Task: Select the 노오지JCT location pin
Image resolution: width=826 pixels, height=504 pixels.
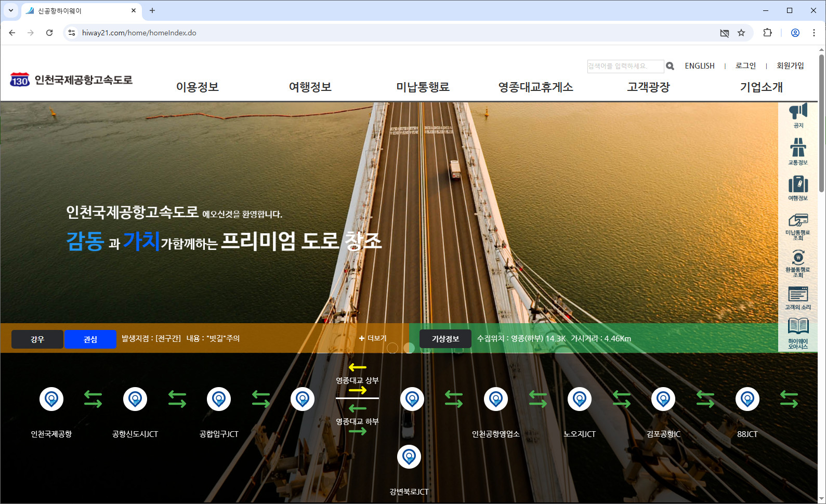Action: [x=580, y=399]
